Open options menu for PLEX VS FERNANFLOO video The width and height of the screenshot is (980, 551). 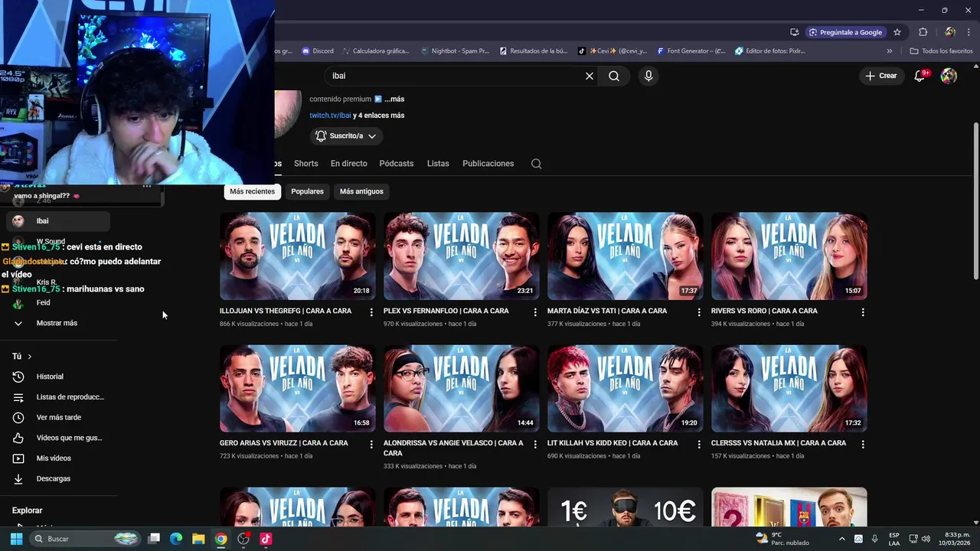(535, 312)
